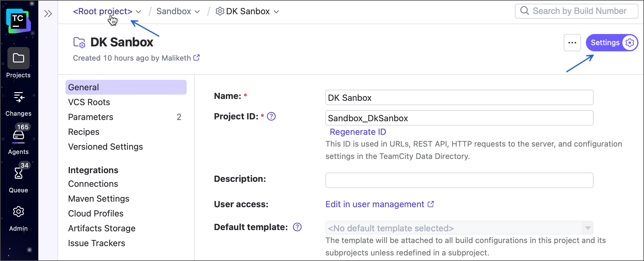Click the Project ID help icon
This screenshot has height=261, width=644.
271,116
